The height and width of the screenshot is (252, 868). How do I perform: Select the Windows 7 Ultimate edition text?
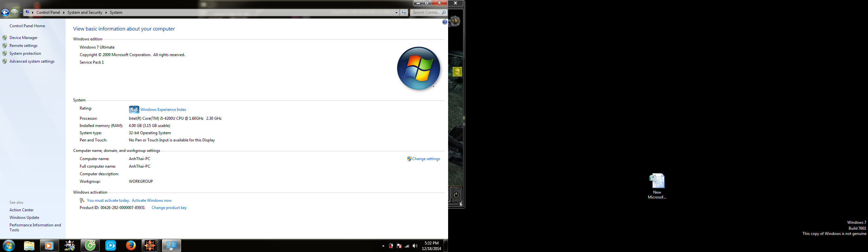(x=97, y=47)
